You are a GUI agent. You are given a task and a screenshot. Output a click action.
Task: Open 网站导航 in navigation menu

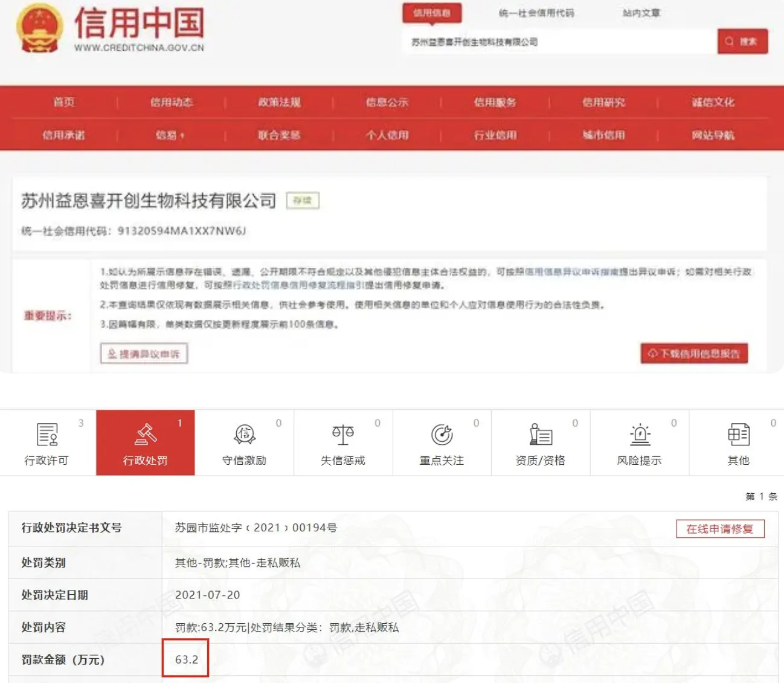point(713,135)
